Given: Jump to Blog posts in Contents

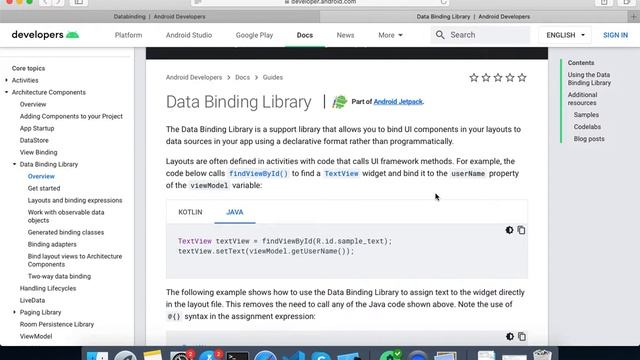Looking at the screenshot, I should (589, 139).
